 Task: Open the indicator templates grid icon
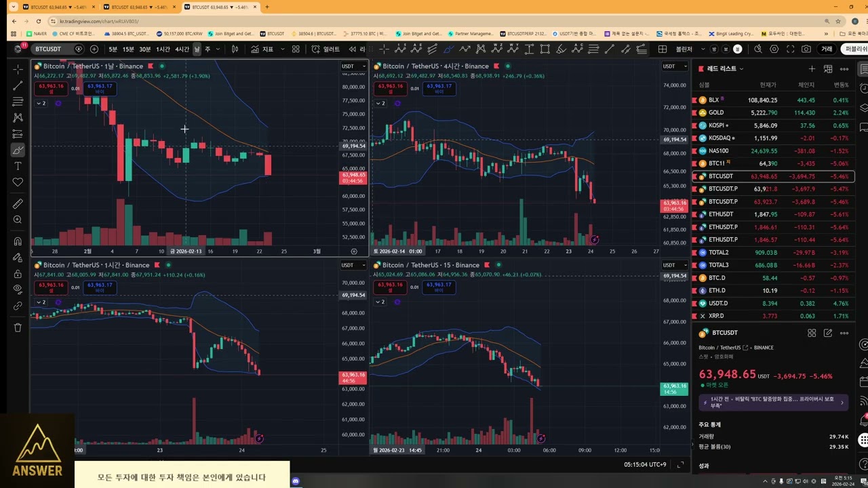296,49
